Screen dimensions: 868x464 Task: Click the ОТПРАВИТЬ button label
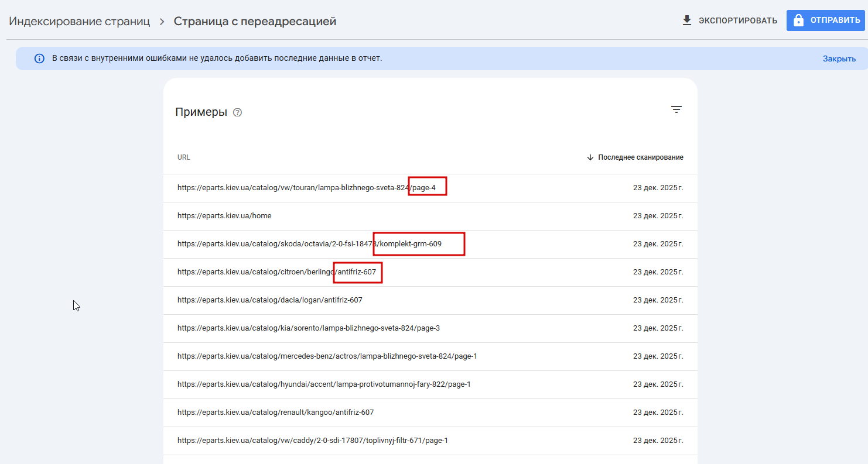pyautogui.click(x=835, y=20)
